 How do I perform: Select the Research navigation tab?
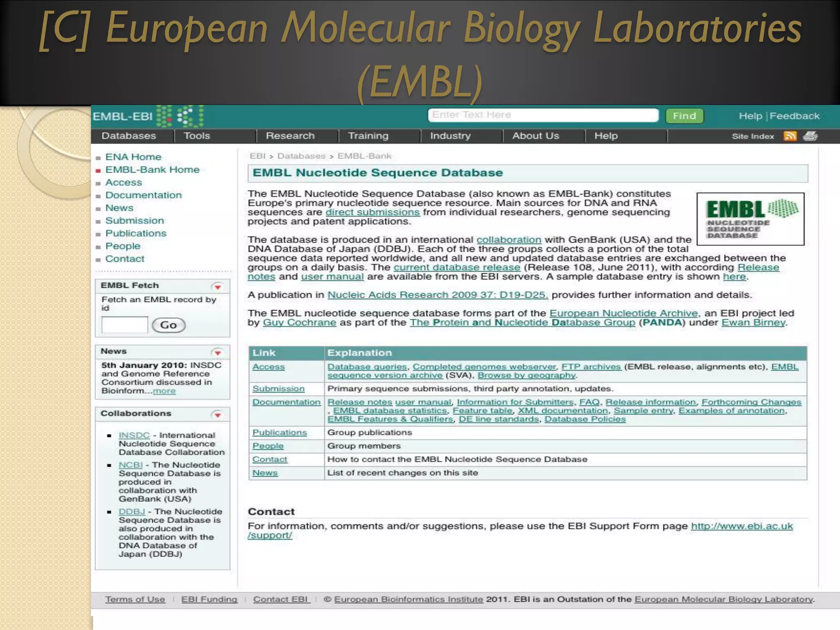coord(290,136)
